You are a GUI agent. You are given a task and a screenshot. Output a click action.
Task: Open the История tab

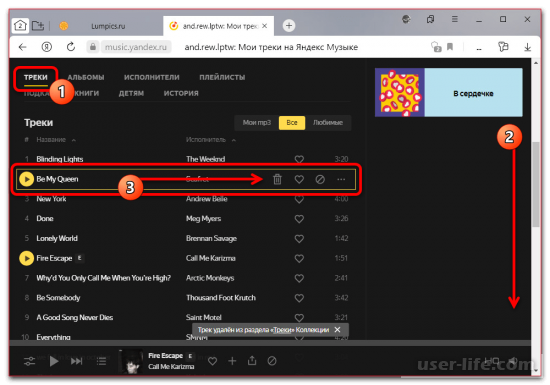pyautogui.click(x=181, y=93)
